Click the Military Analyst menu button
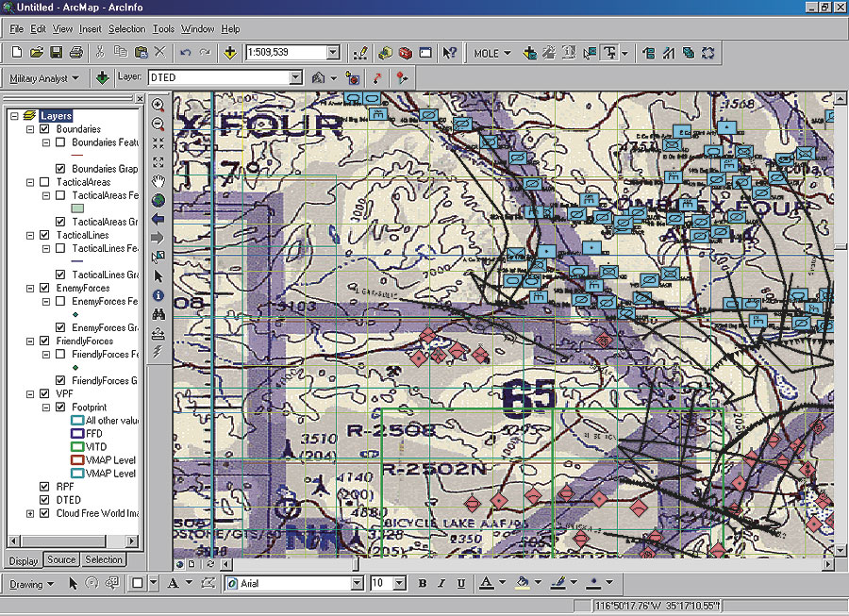The image size is (849, 616). [x=41, y=77]
